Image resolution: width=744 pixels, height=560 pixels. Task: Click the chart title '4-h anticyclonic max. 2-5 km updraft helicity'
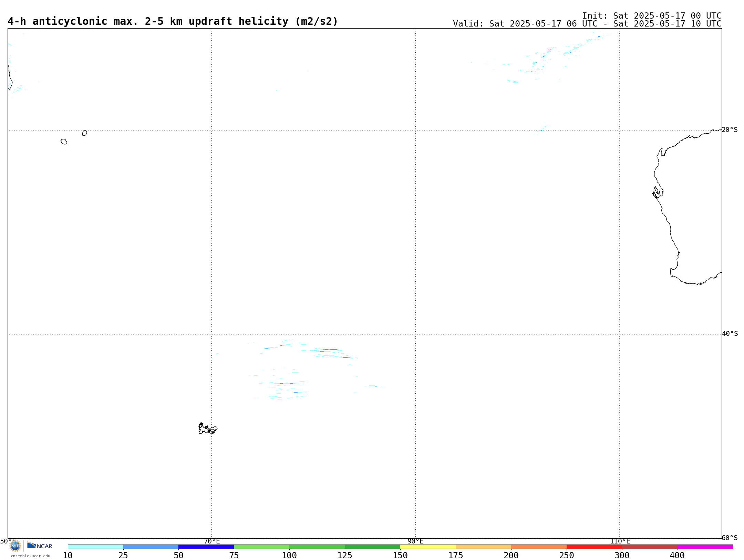pos(173,21)
